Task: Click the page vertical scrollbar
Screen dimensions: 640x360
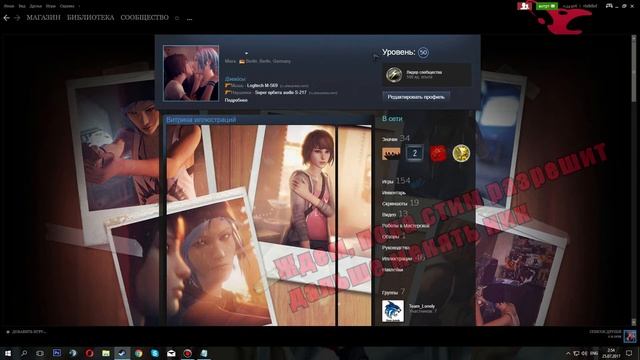Action: tap(634, 180)
